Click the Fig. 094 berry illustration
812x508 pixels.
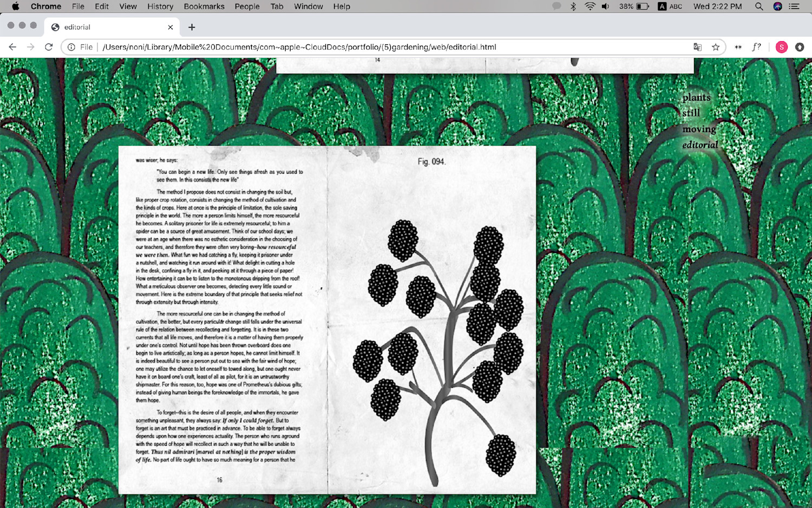click(x=439, y=351)
